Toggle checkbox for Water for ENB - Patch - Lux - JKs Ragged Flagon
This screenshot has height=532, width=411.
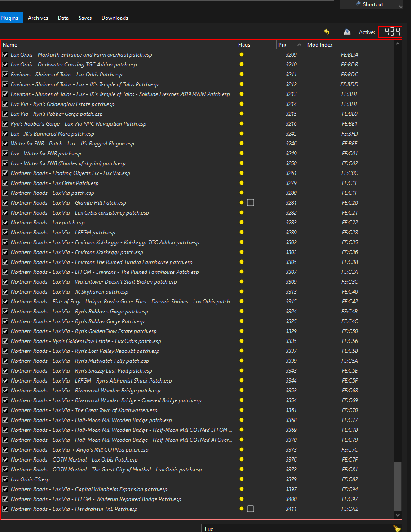(5, 144)
